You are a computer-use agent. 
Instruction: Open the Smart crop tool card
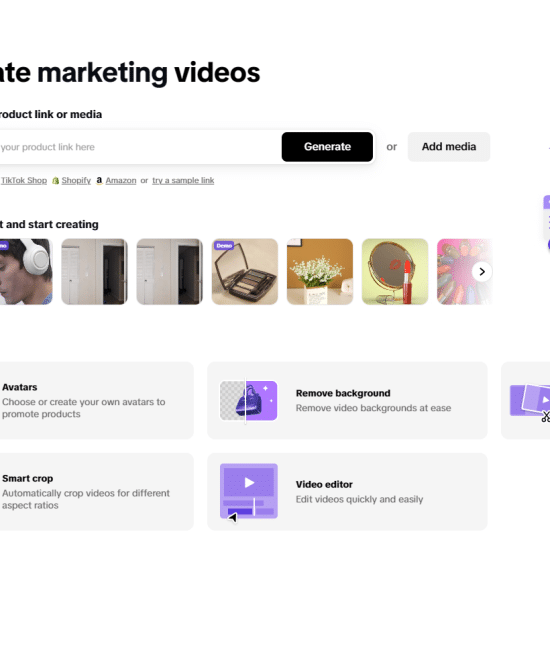pyautogui.click(x=97, y=492)
